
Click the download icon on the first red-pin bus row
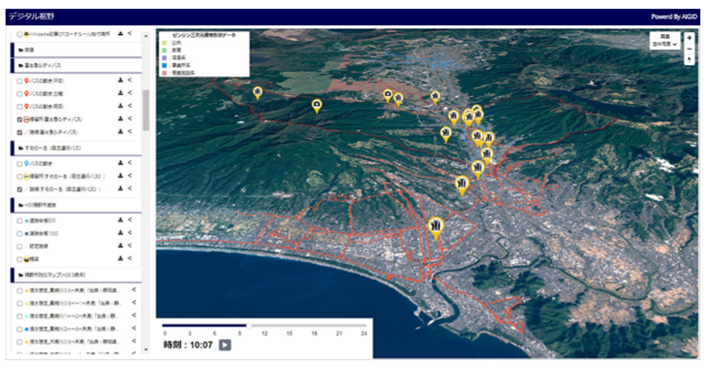pos(121,80)
